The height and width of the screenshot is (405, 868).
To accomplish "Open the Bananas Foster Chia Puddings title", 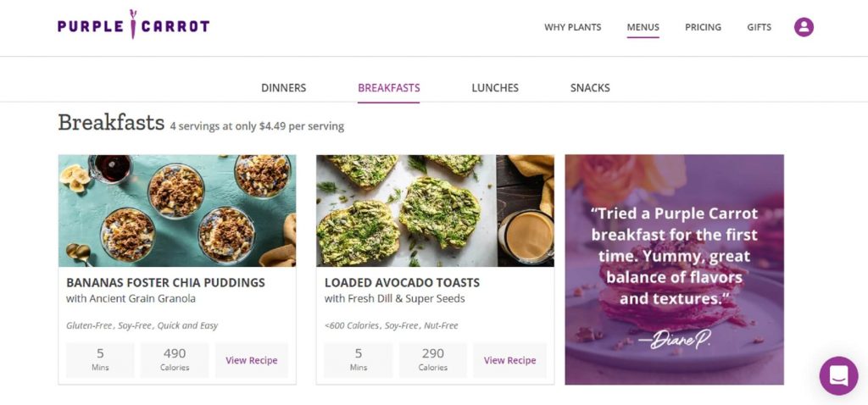I will [x=165, y=282].
